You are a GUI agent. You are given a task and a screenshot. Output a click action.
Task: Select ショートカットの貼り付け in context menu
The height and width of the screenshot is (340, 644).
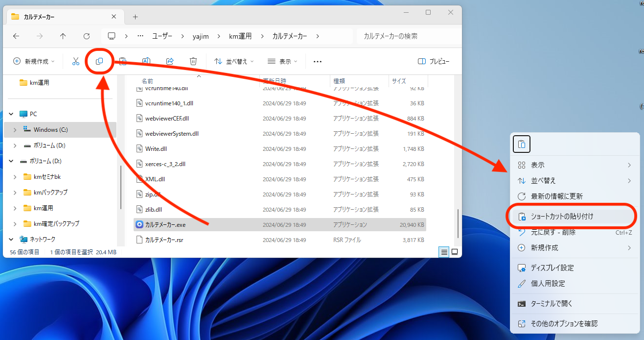pos(562,216)
